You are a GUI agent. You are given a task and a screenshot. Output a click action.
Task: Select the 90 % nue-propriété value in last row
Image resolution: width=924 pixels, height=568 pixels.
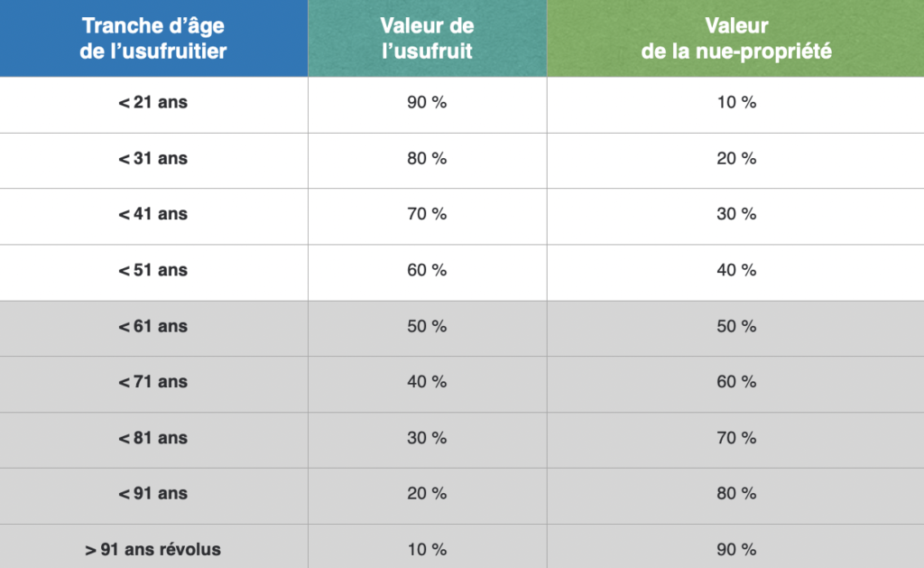(x=735, y=549)
